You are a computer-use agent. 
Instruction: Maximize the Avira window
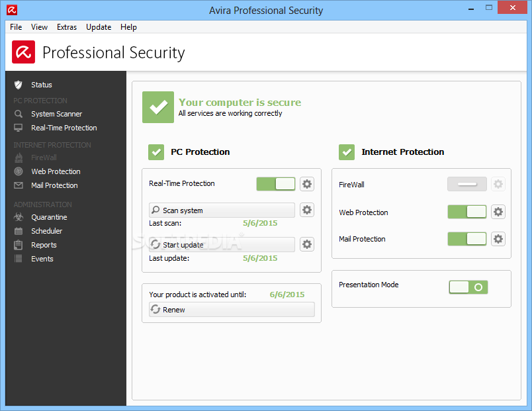[x=489, y=7]
